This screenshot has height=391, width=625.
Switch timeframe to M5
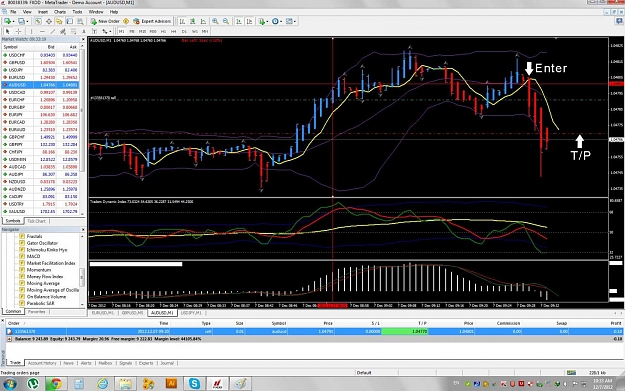(132, 31)
